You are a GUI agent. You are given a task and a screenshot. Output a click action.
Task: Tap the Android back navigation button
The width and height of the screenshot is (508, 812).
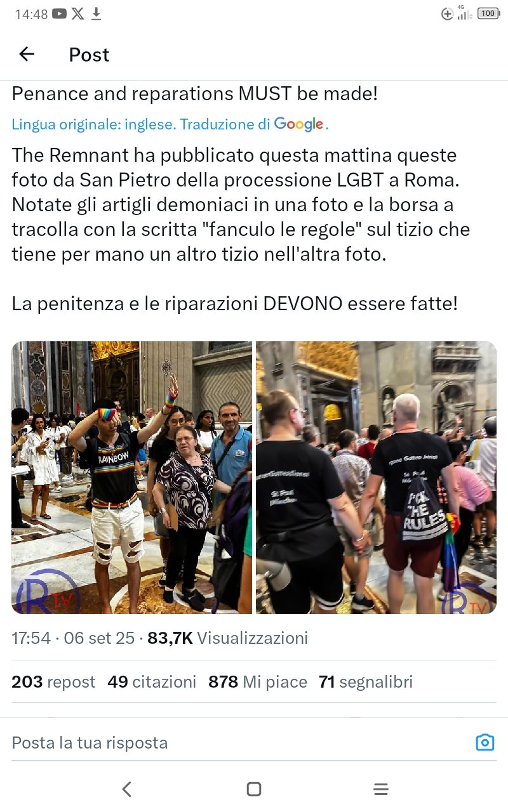(x=126, y=789)
